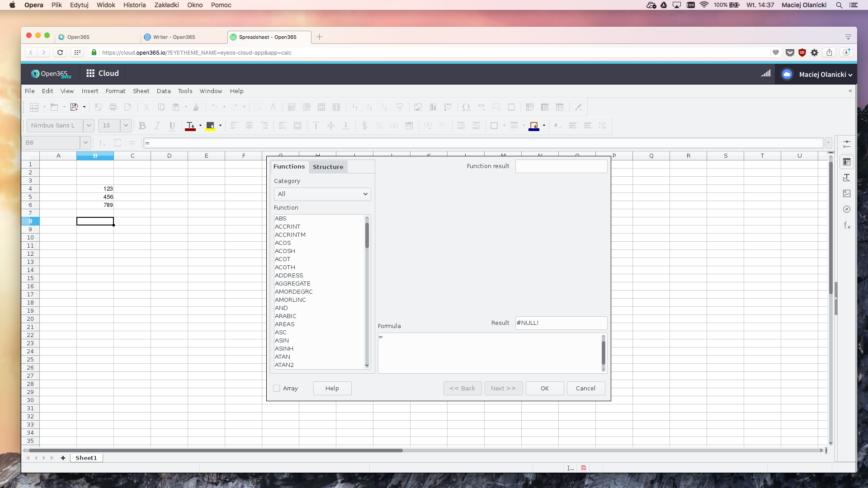Toggle the Underline formatting icon

tap(172, 126)
